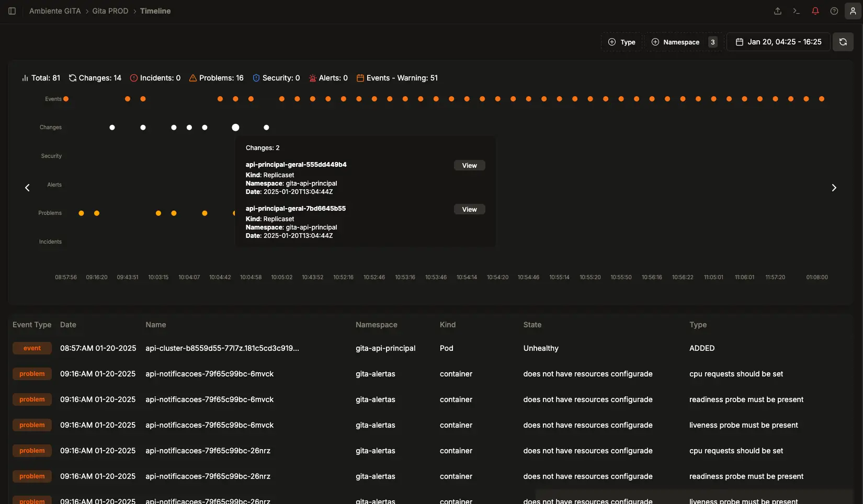This screenshot has width=863, height=504.
Task: Select the last Events marker on the right
Action: [x=822, y=99]
